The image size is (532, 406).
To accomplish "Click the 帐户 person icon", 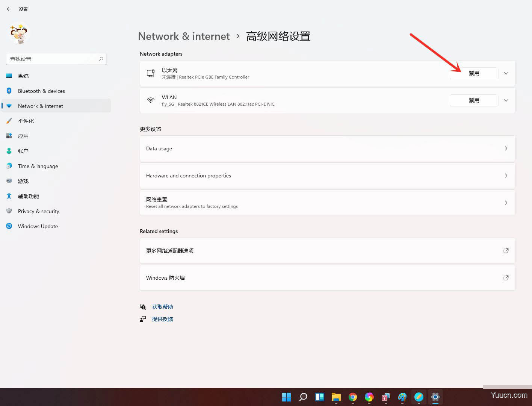I will pos(9,151).
